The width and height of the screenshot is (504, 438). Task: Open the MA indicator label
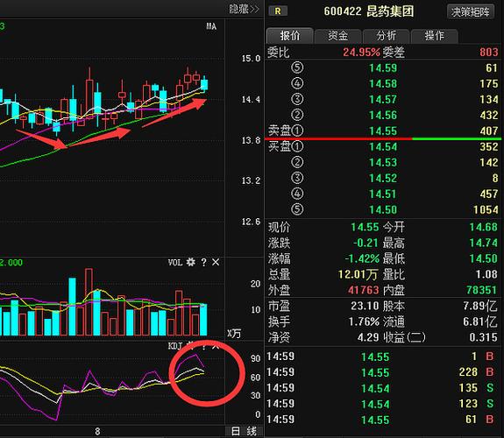211,26
